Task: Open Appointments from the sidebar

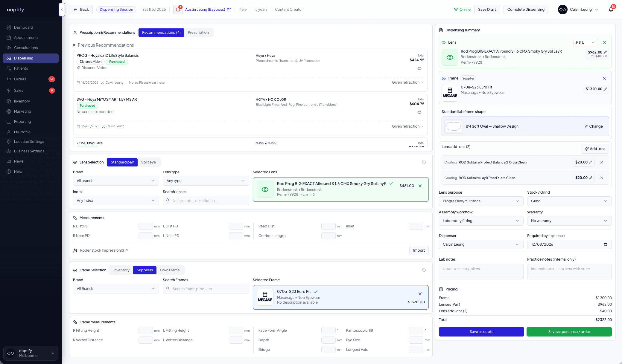Action: [31, 38]
